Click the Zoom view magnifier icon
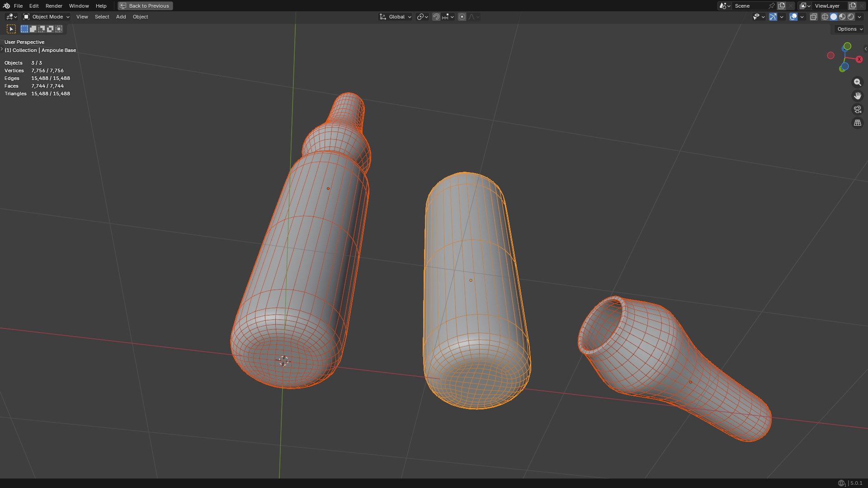Viewport: 868px width, 488px height. (857, 82)
